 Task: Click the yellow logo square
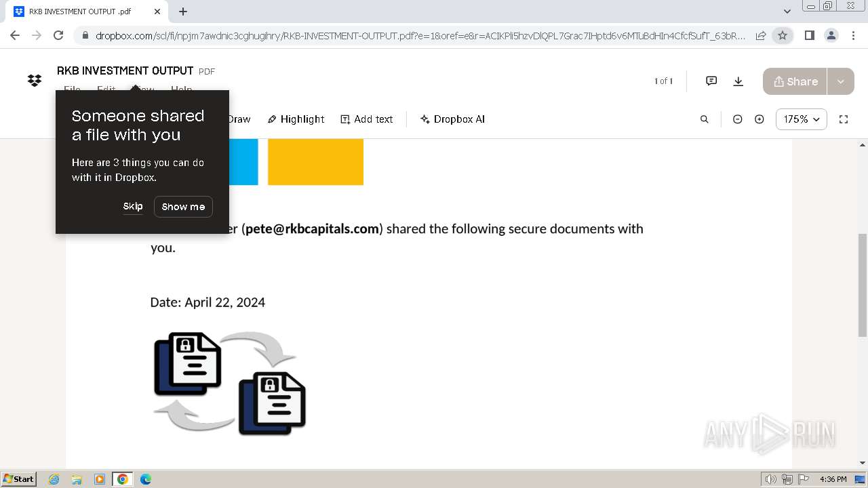(x=315, y=162)
